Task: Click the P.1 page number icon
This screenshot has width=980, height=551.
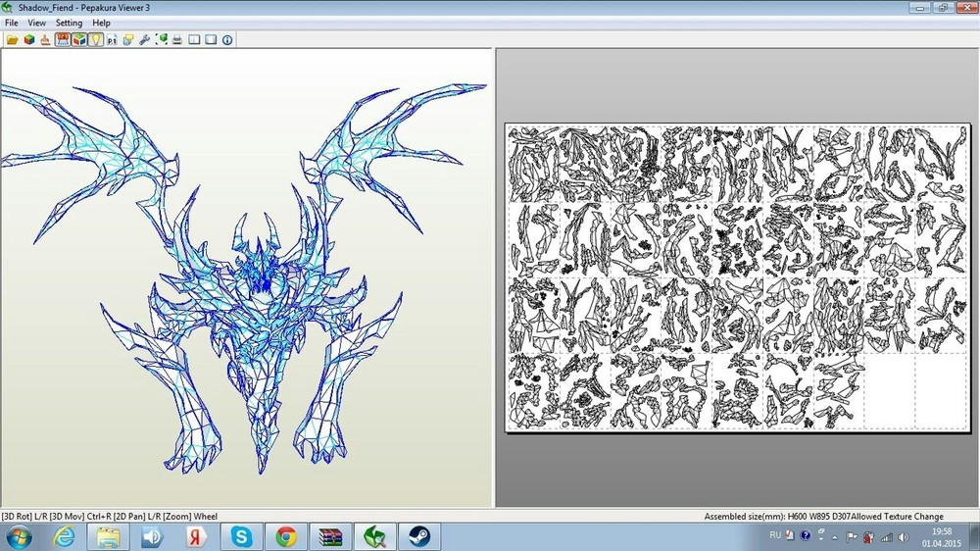Action: tap(112, 39)
